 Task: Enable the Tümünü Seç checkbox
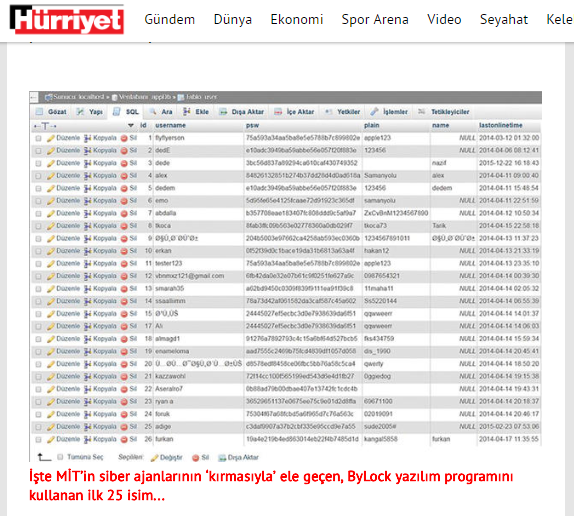tap(60, 457)
